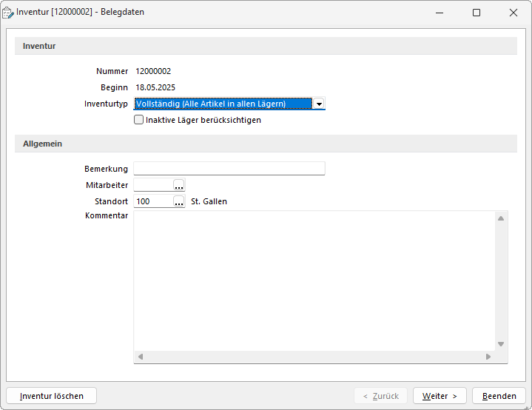
Task: Click into the Bemerkung text field
Action: pyautogui.click(x=229, y=168)
